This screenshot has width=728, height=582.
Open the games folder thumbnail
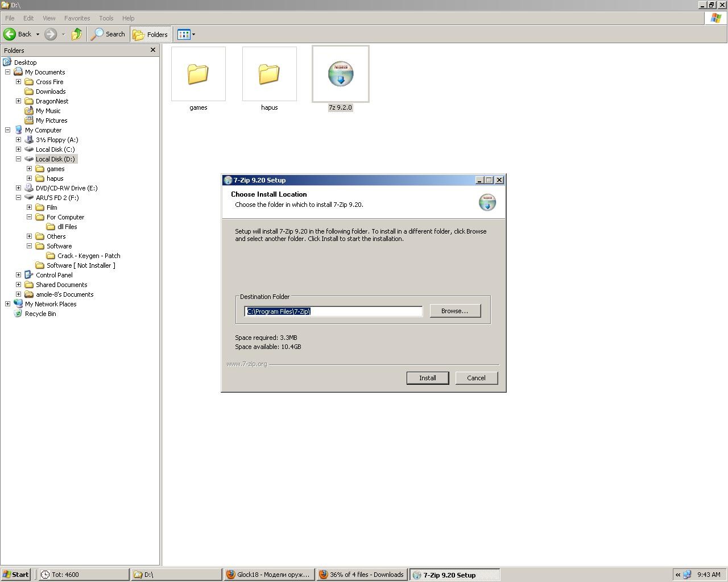[x=198, y=74]
